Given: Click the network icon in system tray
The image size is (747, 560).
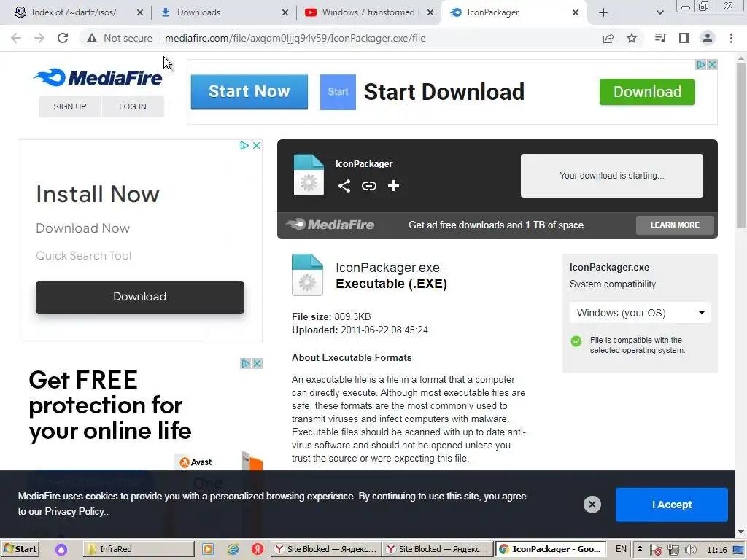Looking at the screenshot, I should click(x=673, y=550).
